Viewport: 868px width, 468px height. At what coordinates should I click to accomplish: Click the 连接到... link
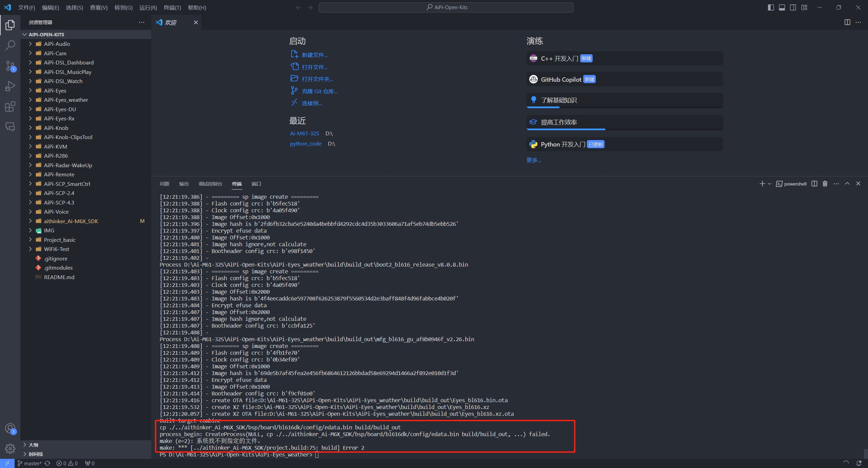312,103
